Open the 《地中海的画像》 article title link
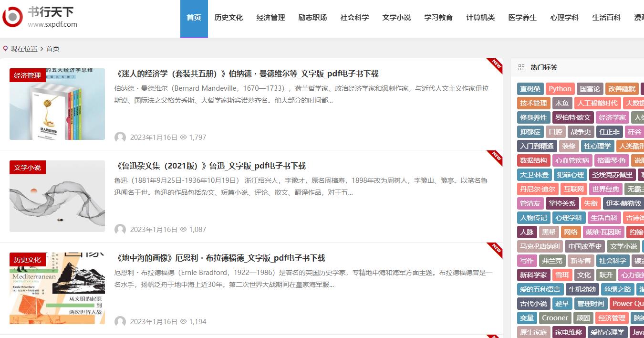The width and height of the screenshot is (644, 338). [x=220, y=258]
